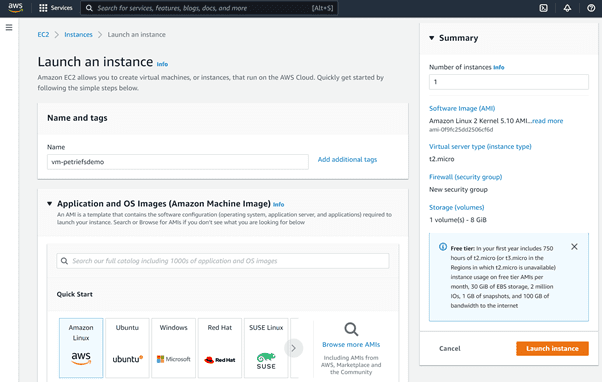Click the 'New security group' text
The height and width of the screenshot is (382, 602).
pyautogui.click(x=458, y=189)
